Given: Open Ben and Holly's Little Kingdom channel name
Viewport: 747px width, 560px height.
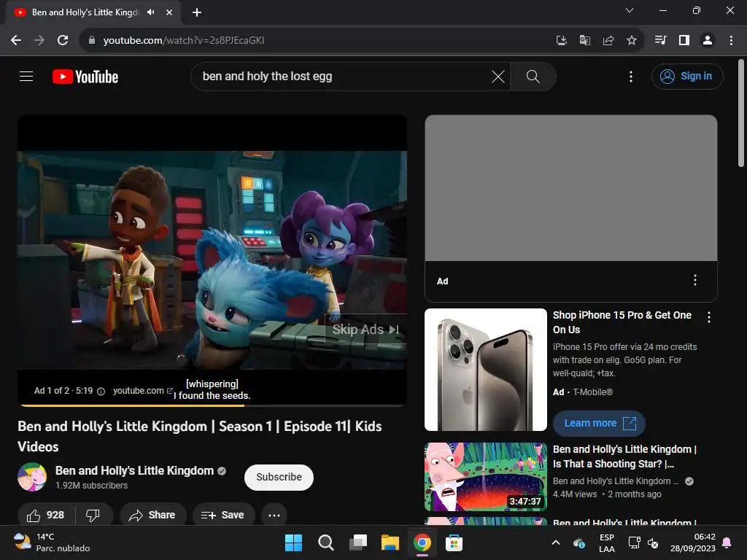Looking at the screenshot, I should pyautogui.click(x=134, y=470).
